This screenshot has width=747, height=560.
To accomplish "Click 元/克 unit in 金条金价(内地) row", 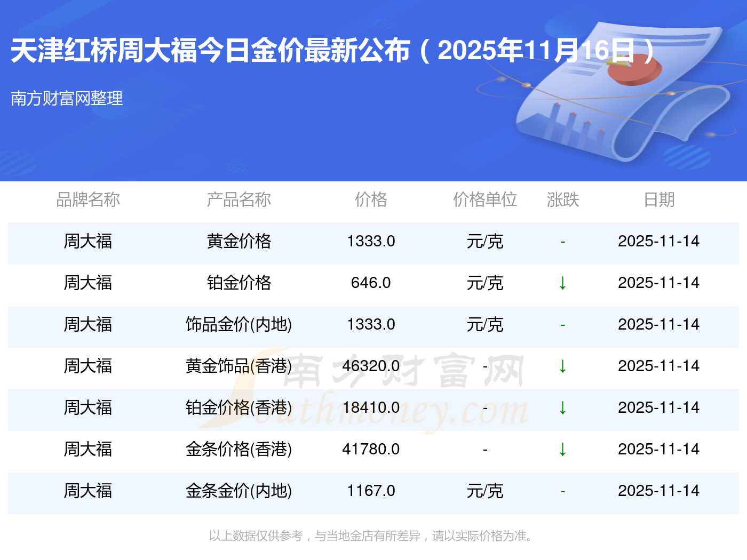I will 485,491.
